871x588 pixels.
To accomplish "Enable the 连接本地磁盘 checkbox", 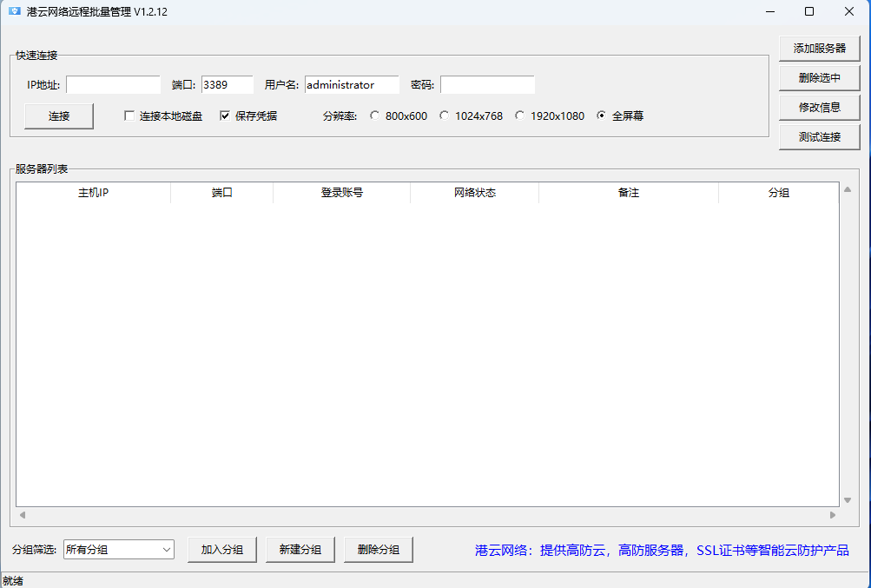I will [x=129, y=116].
